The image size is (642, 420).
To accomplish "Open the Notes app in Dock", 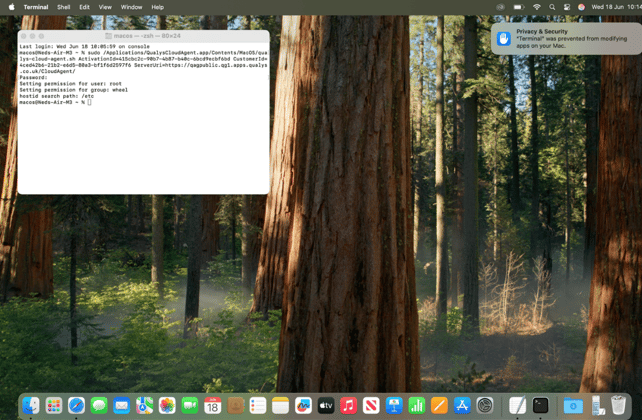I will point(280,406).
